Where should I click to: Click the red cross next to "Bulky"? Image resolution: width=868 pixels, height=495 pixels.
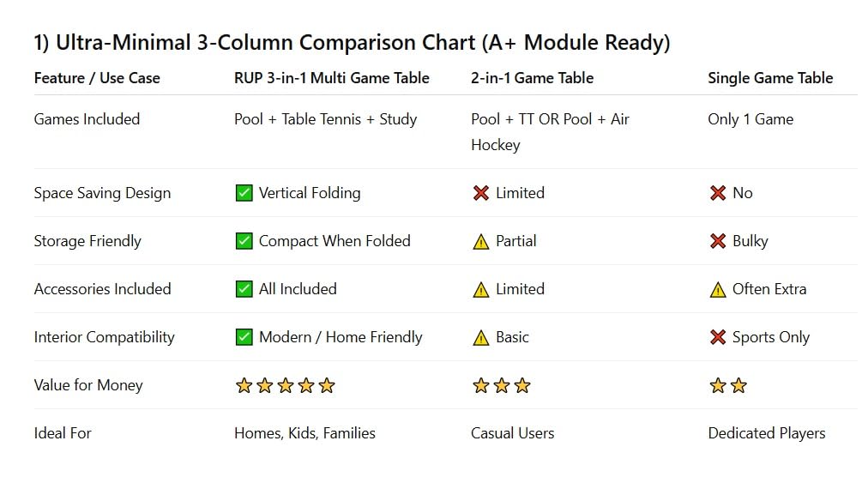pyautogui.click(x=718, y=241)
